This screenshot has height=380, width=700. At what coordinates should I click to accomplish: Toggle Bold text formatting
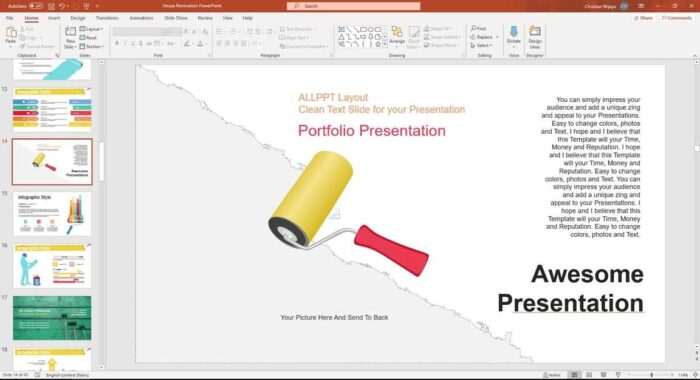[117, 43]
